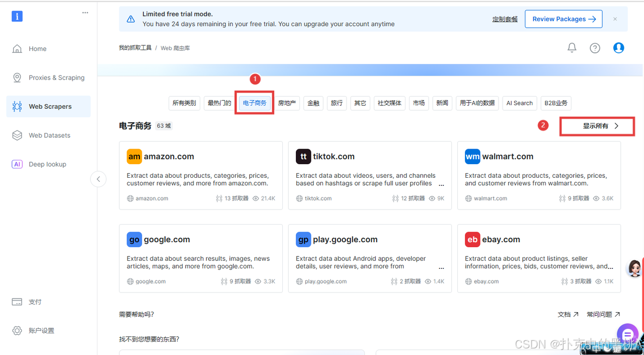The image size is (644, 355).
Task: Open notifications bell
Action: coord(572,48)
